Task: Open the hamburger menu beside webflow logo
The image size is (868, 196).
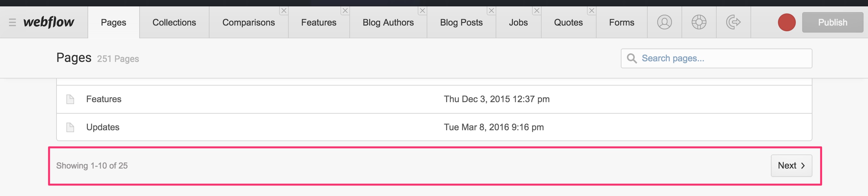Action: coord(12,23)
